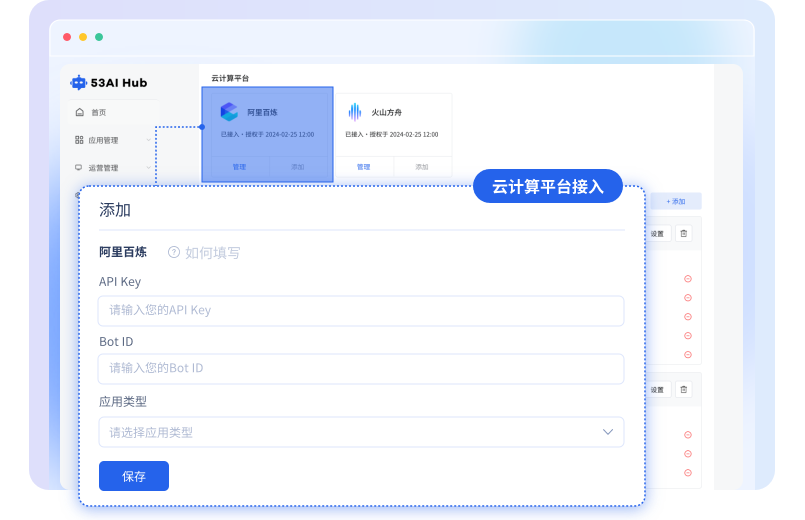Click 添加 on the 火山方舟 card
This screenshot has width=805, height=520.
422,167
